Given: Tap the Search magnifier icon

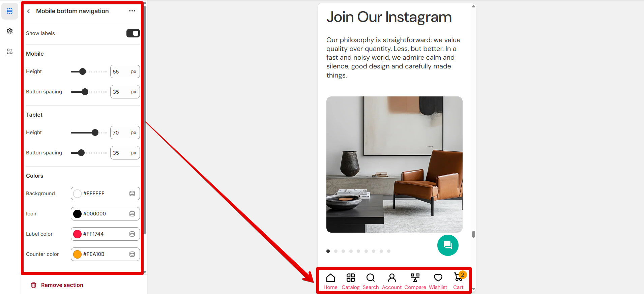Looking at the screenshot, I should tap(371, 278).
